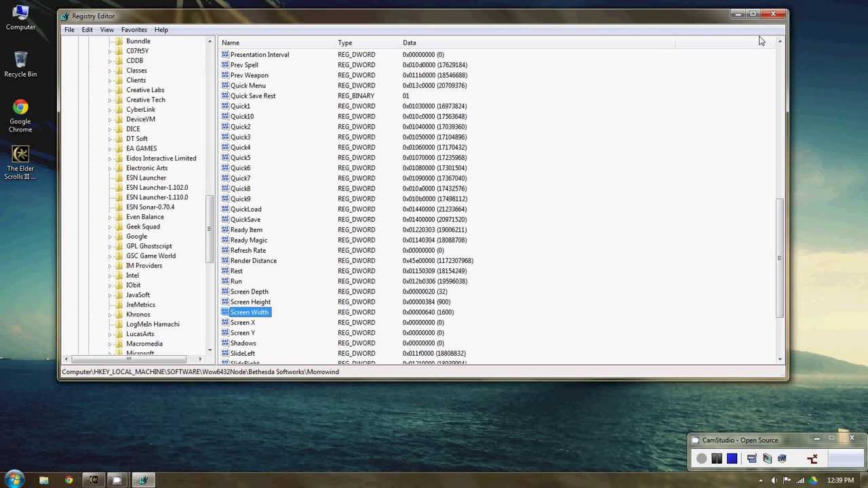Select the Screen Depth value
Image resolution: width=868 pixels, height=488 pixels.
pos(249,292)
